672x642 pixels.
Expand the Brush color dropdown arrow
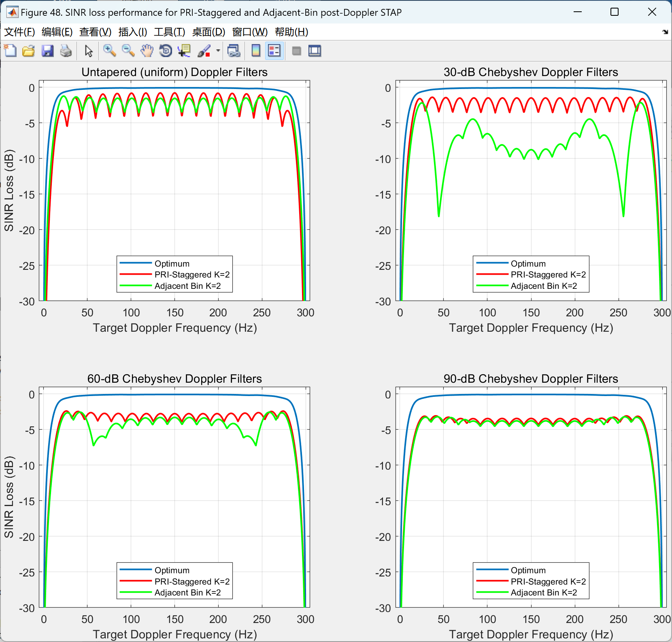[218, 51]
